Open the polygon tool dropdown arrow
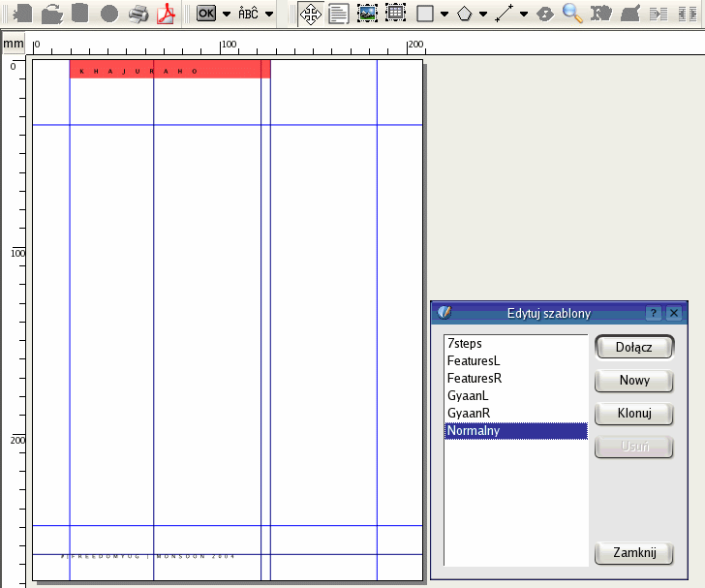This screenshot has height=588, width=705. 483,15
